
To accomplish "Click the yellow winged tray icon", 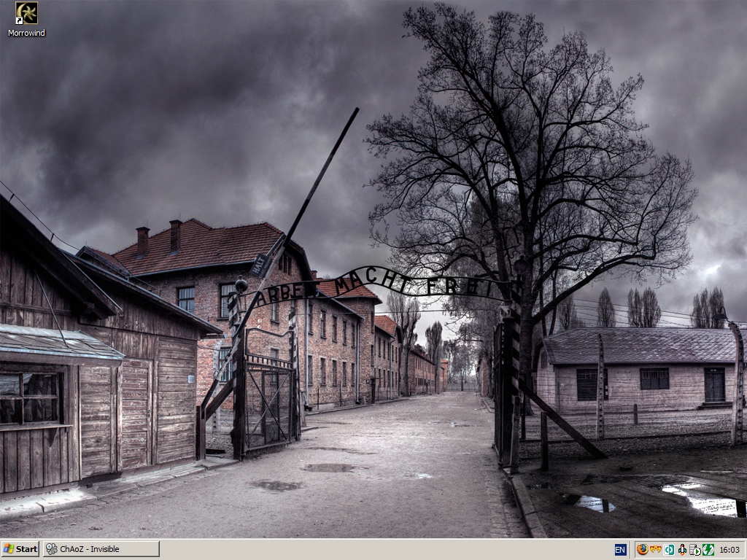I will 655,550.
